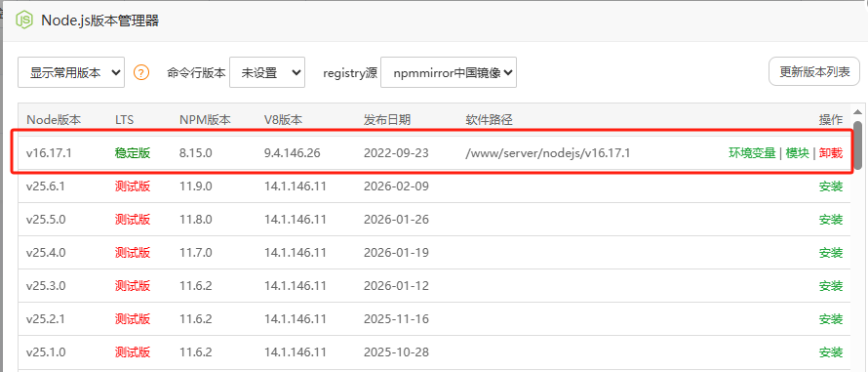The height and width of the screenshot is (372, 868).
Task: Click the Node.js版本管理器 window title
Action: point(100,21)
